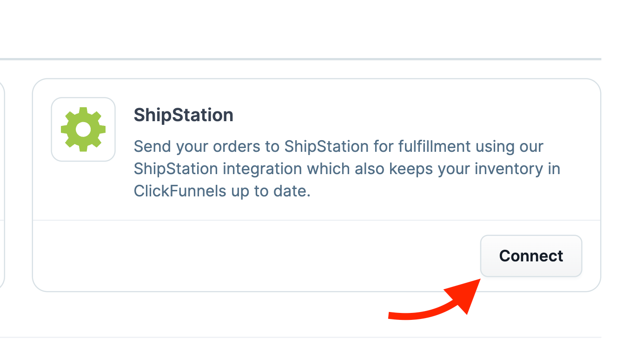
Task: Click blank white area above gray divider
Action: pos(300,28)
